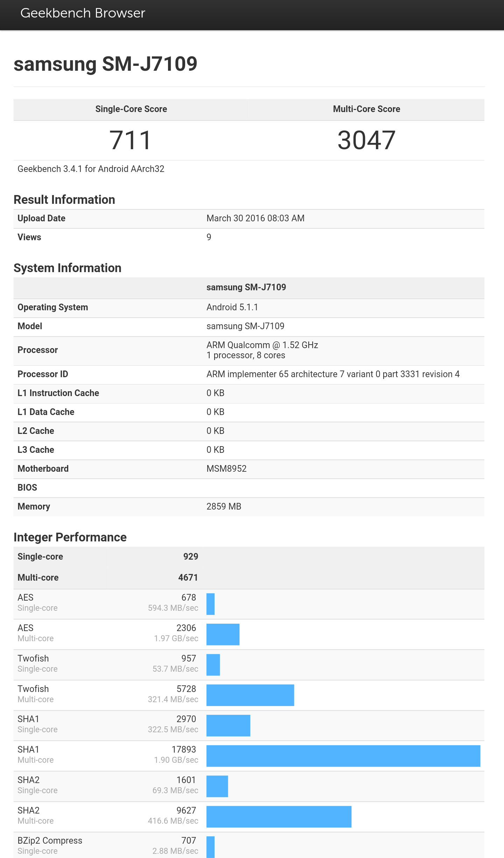The image size is (504, 858).
Task: Click the Android 5.1.1 operating system value
Action: (232, 307)
